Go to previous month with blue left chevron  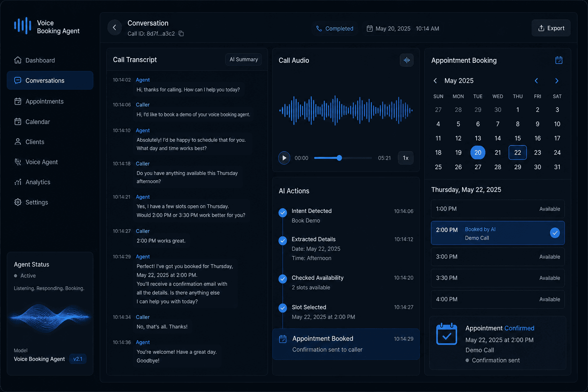(536, 81)
